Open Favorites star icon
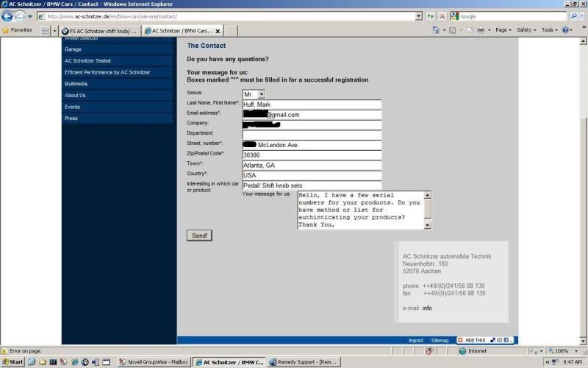This screenshot has height=368, width=588. (x=6, y=30)
